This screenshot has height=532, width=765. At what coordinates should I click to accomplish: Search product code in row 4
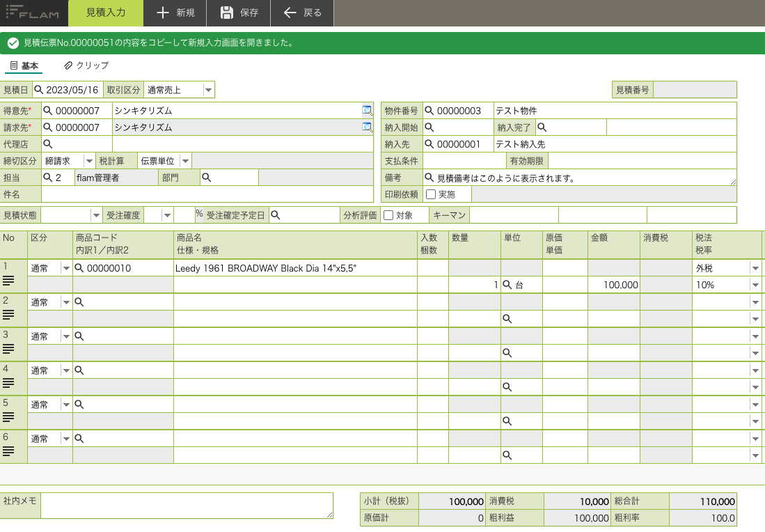(x=79, y=370)
